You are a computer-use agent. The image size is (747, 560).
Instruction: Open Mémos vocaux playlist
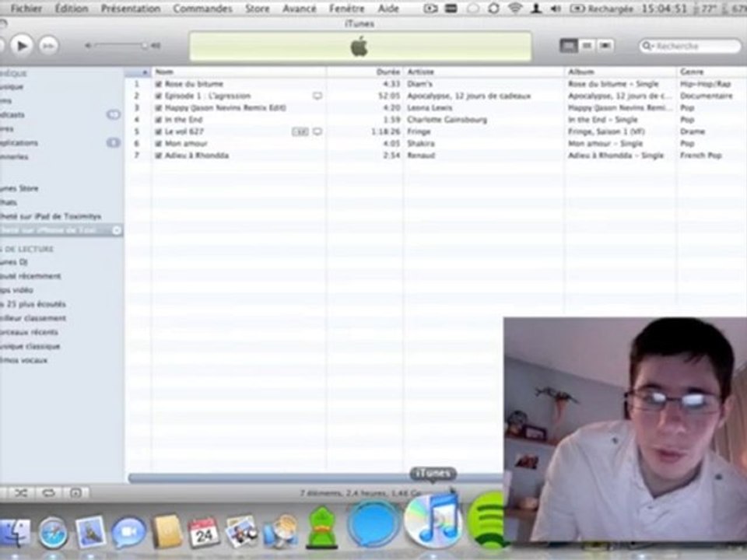click(x=24, y=360)
